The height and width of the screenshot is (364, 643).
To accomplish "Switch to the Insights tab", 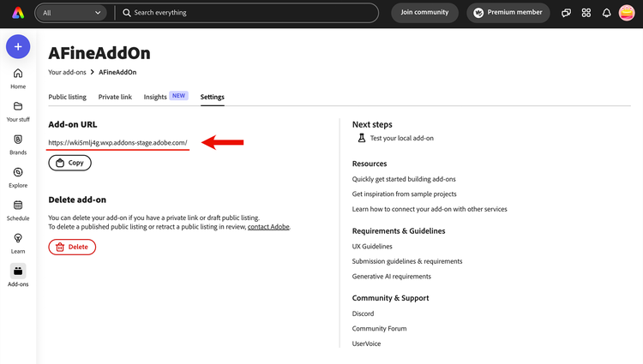I will coord(155,97).
